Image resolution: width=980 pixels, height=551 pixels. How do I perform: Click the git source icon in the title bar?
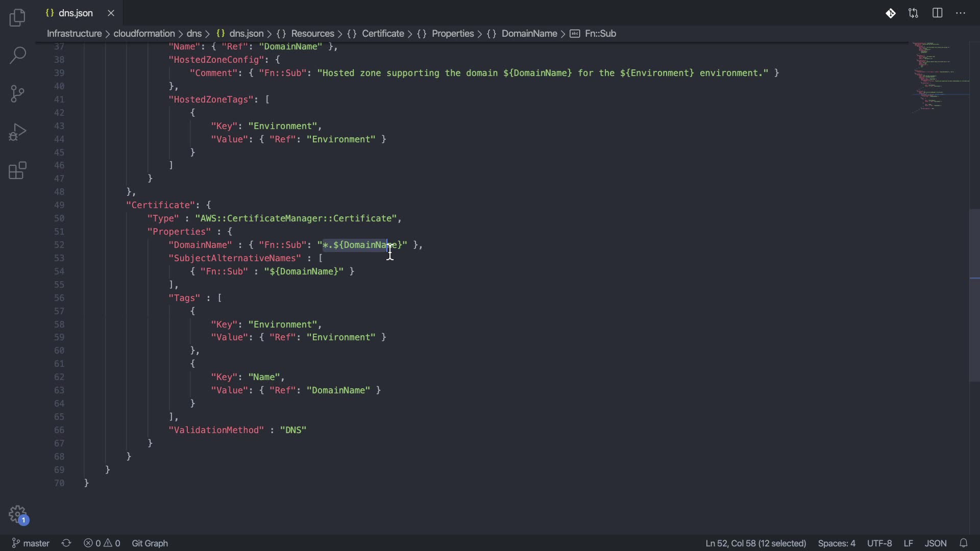pos(890,13)
